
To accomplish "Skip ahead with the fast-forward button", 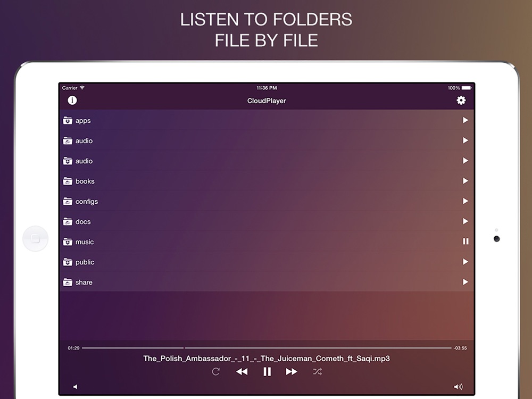I will pyautogui.click(x=292, y=371).
